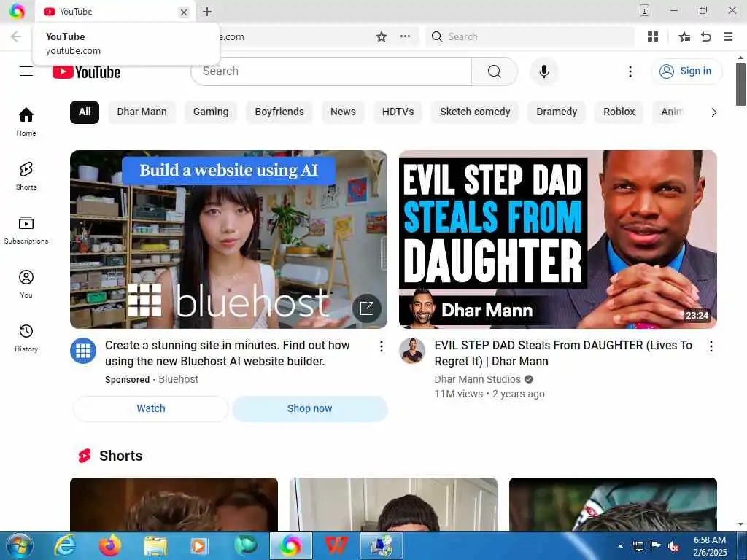Show hidden system tray icons
The width and height of the screenshot is (747, 560).
[x=620, y=546]
